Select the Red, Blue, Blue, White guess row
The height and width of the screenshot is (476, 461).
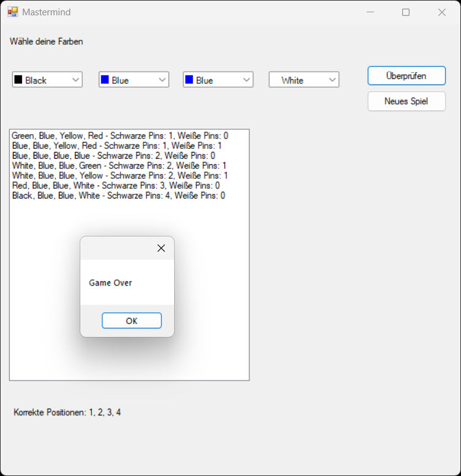(x=115, y=186)
